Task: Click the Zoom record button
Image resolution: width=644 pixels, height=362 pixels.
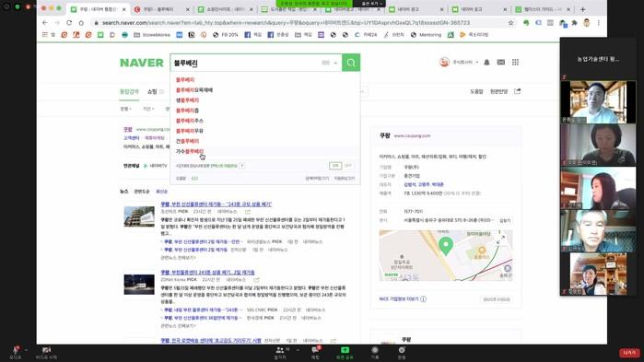Action: (375, 353)
